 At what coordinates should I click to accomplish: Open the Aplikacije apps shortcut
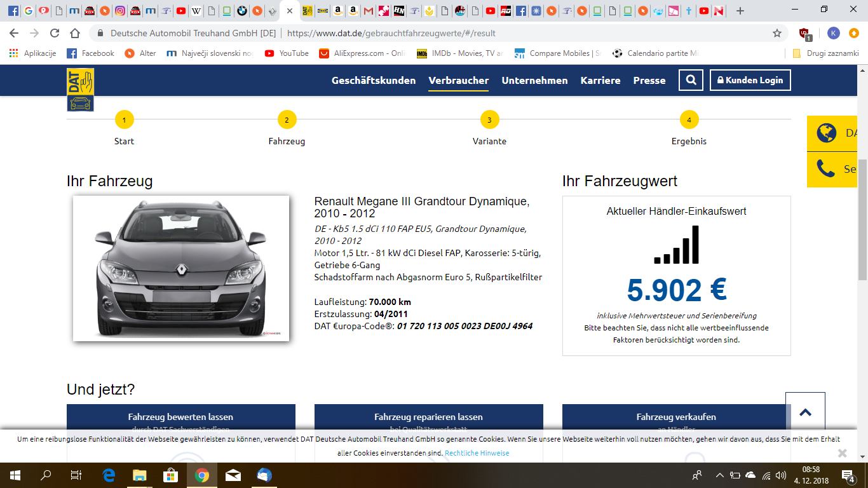click(x=33, y=53)
